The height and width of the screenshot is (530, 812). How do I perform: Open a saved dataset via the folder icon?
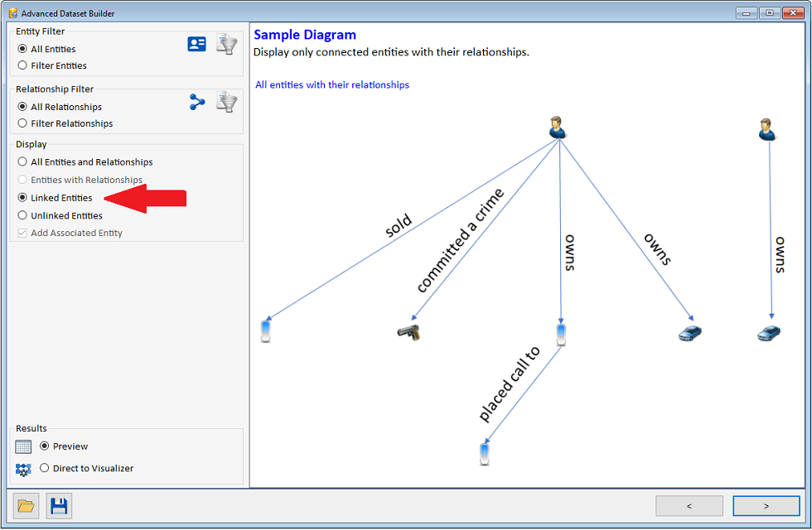(25, 505)
